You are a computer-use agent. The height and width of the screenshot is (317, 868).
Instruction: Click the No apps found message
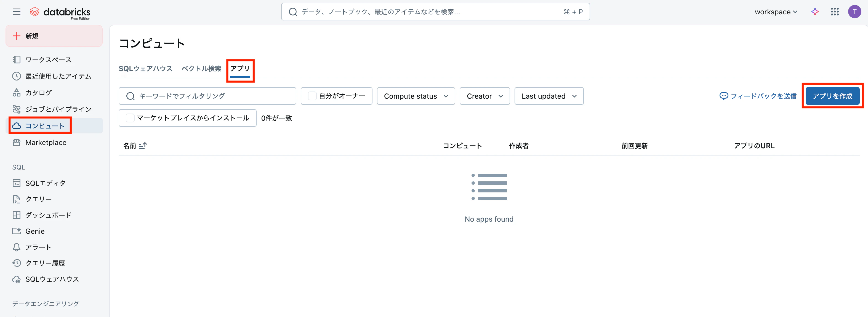pyautogui.click(x=489, y=219)
